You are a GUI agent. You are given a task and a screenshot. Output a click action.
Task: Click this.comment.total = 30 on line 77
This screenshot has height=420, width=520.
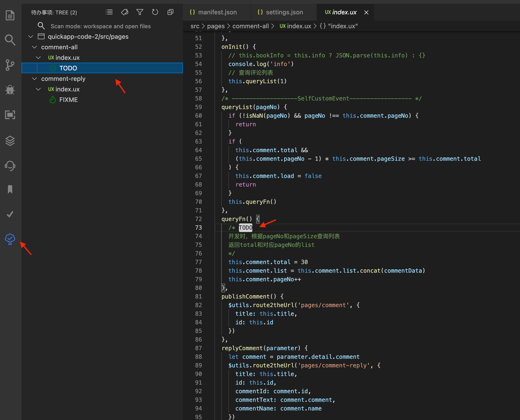point(268,262)
